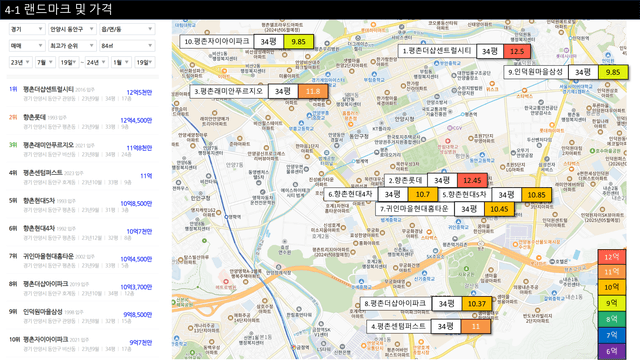
Task: Click the 9.인덕원마을삼성 map label
Action: pos(536,72)
